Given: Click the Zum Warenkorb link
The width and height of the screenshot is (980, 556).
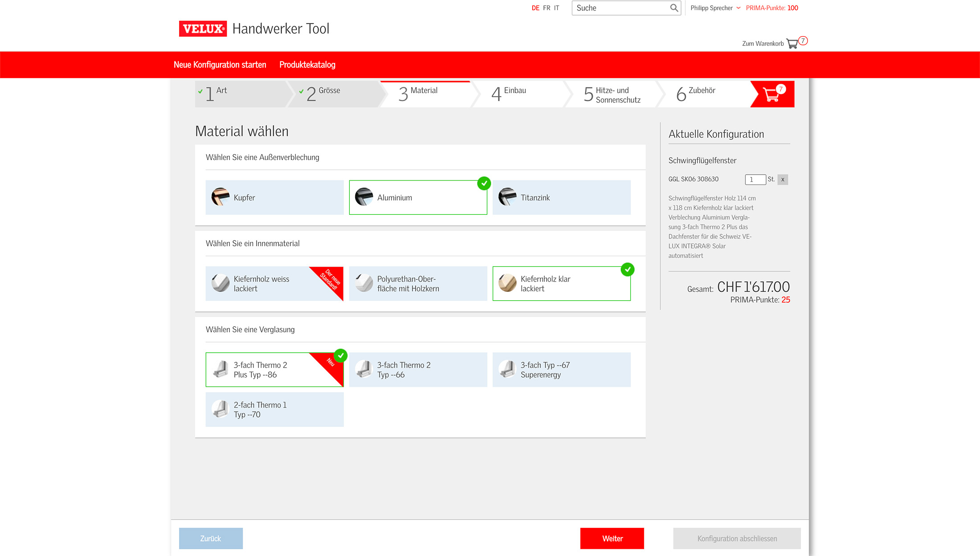Looking at the screenshot, I should tap(763, 44).
